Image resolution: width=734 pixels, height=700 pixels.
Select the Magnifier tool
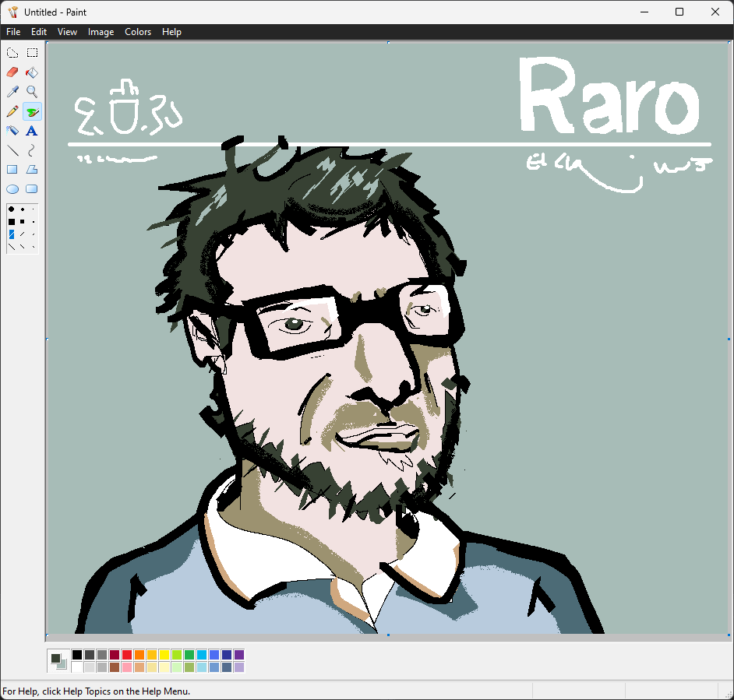tap(32, 92)
